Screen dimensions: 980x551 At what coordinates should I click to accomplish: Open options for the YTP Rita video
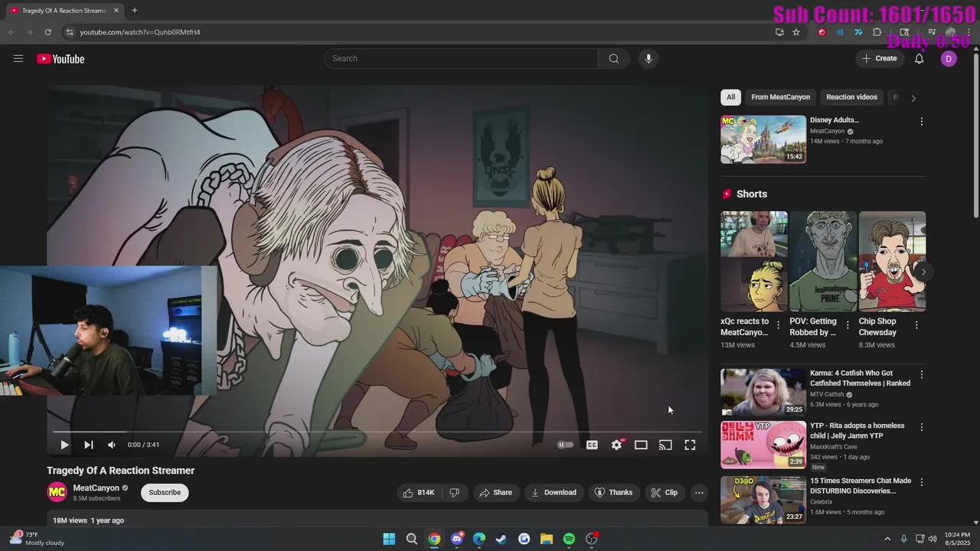point(921,427)
